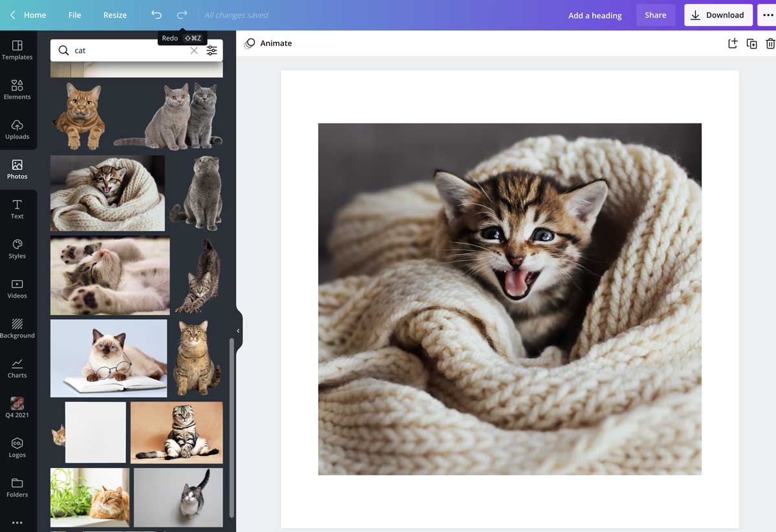Open the Charts sidebar panel
Screen dimensions: 776x532
(x=17, y=368)
